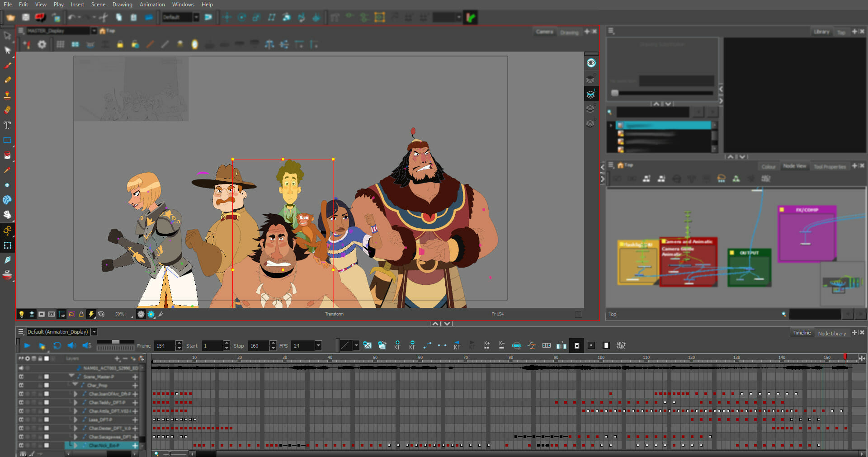Select the Paint bucket tool
Viewport: 868px width, 457px height.
tap(7, 155)
